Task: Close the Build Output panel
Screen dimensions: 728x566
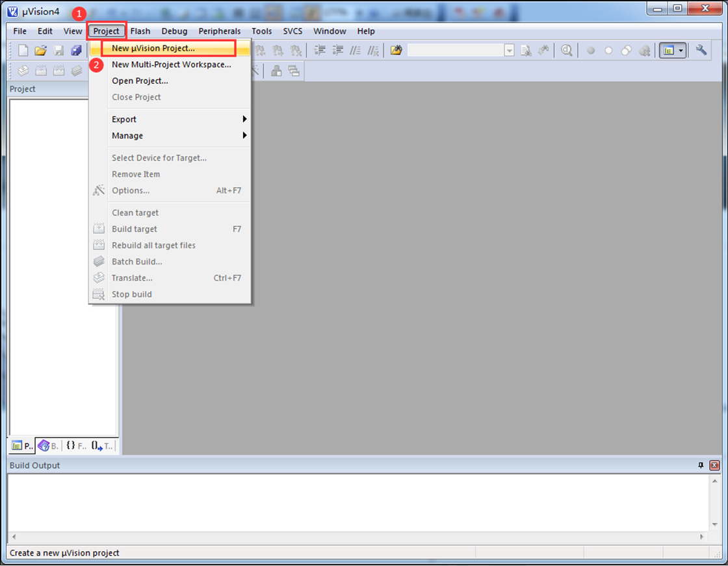Action: [714, 465]
